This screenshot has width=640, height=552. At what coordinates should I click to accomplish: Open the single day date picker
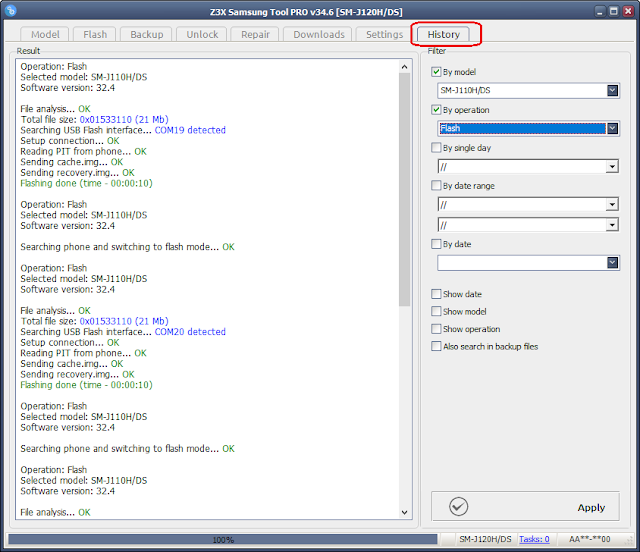click(x=612, y=167)
